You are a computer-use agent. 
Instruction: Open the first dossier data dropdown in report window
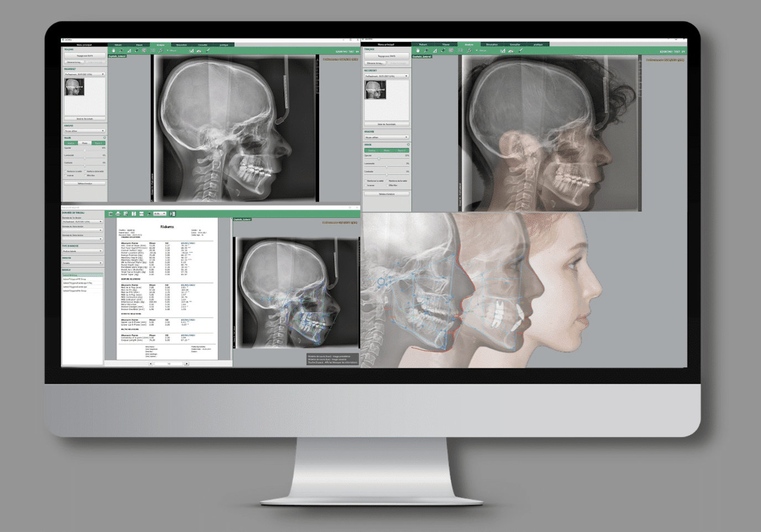pos(82,222)
